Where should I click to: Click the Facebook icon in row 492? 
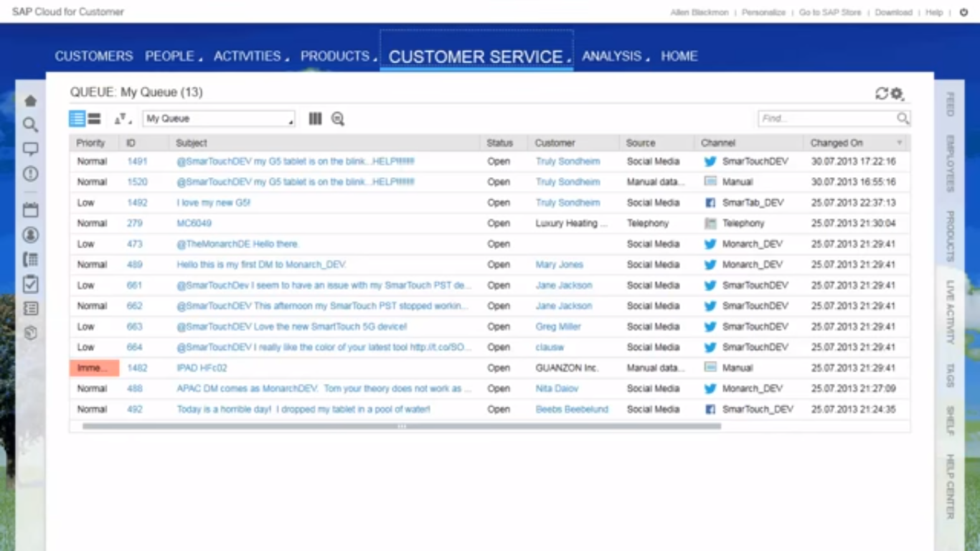click(710, 410)
